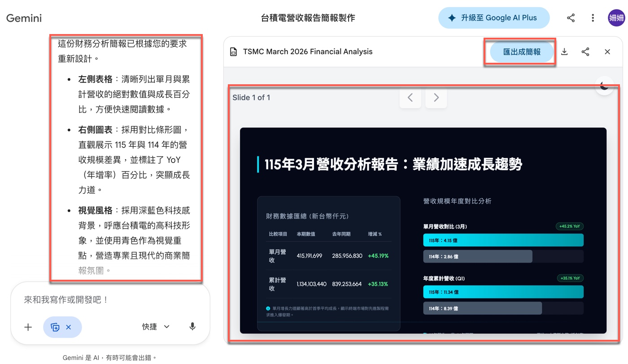Remove the selected canvas tool chip
This screenshot has height=364, width=628.
coord(68,327)
